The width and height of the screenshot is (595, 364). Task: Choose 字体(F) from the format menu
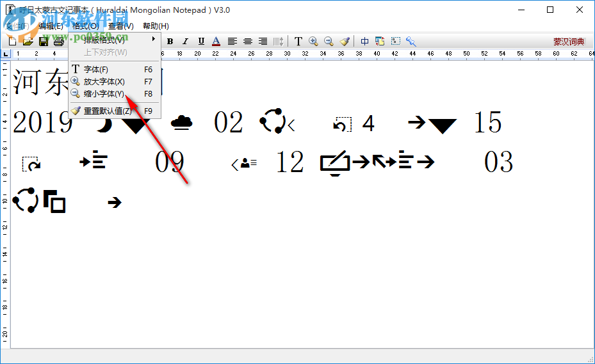[115, 69]
